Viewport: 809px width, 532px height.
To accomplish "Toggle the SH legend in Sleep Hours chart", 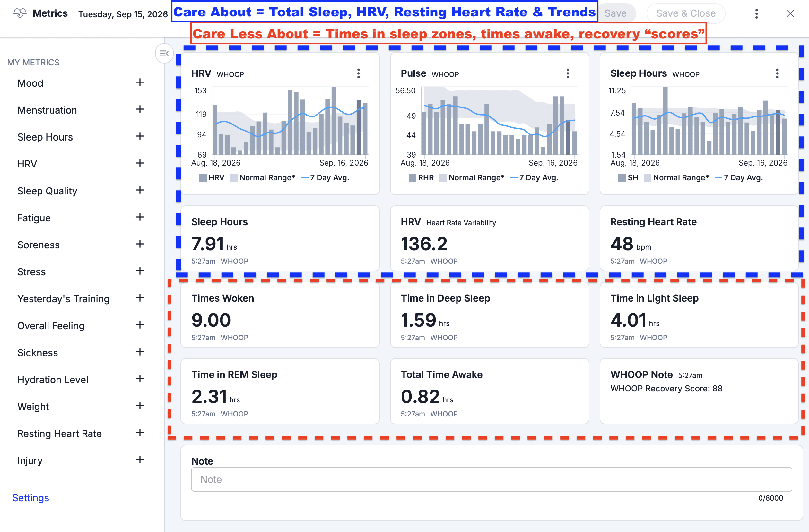I will 628,178.
